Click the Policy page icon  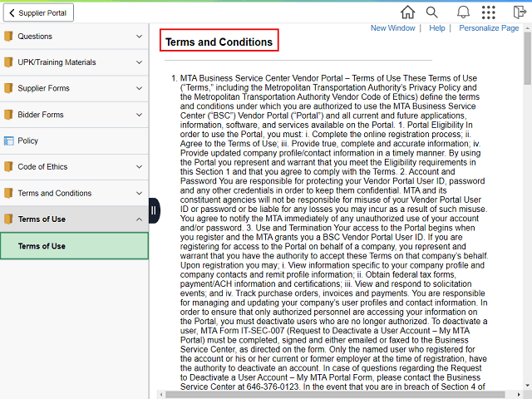9,140
